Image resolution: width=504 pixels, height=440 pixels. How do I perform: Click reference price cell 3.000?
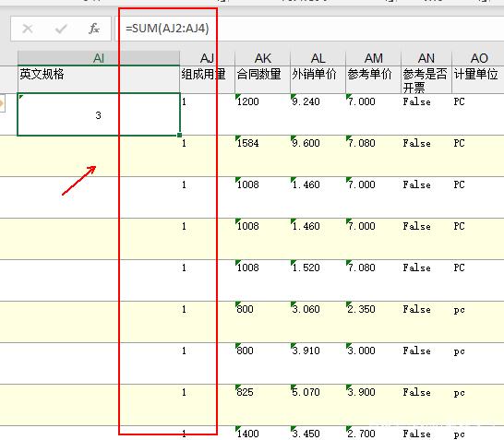(x=373, y=363)
